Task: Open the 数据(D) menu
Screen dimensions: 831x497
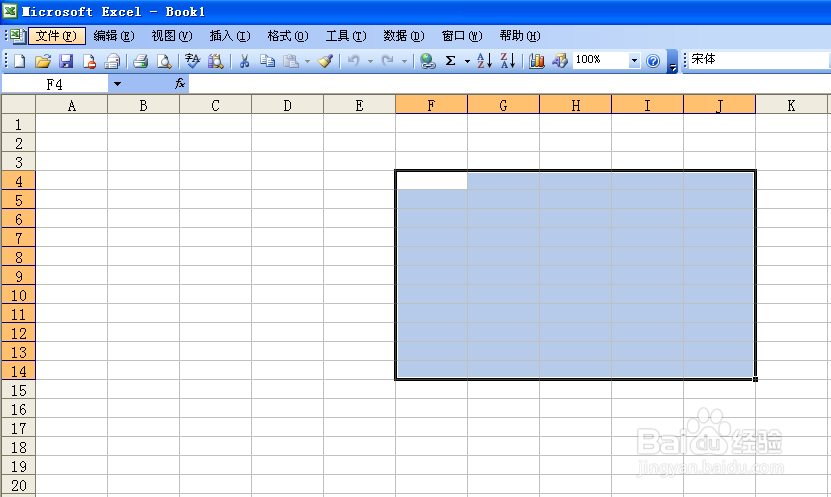Action: tap(404, 36)
